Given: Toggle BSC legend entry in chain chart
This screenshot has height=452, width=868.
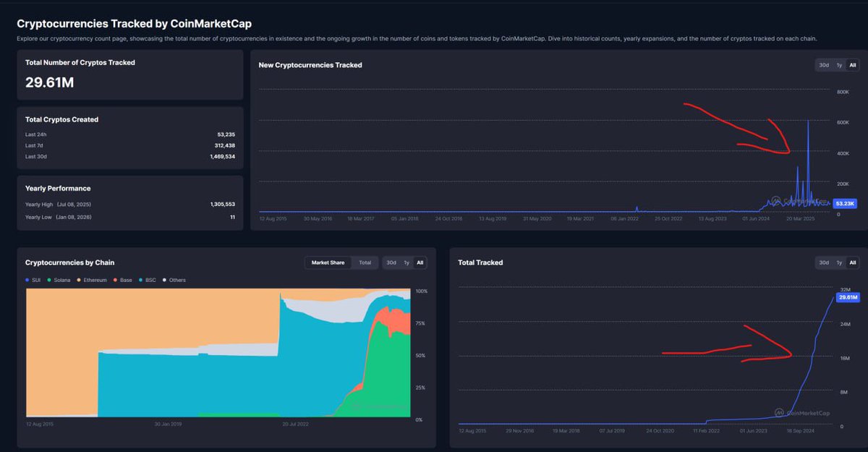Looking at the screenshot, I should 147,280.
